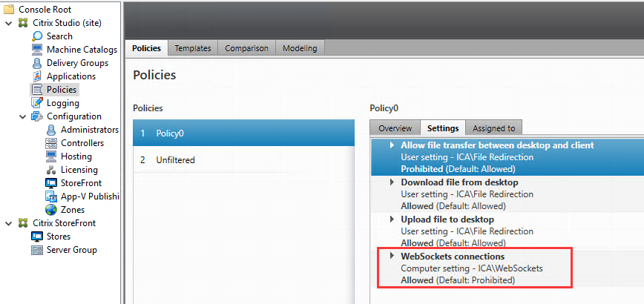Click the App-V Publishing icon

pos(51,196)
